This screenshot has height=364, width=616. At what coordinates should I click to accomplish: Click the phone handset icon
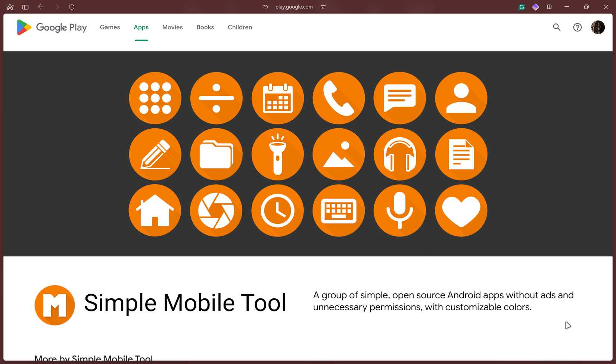click(339, 98)
